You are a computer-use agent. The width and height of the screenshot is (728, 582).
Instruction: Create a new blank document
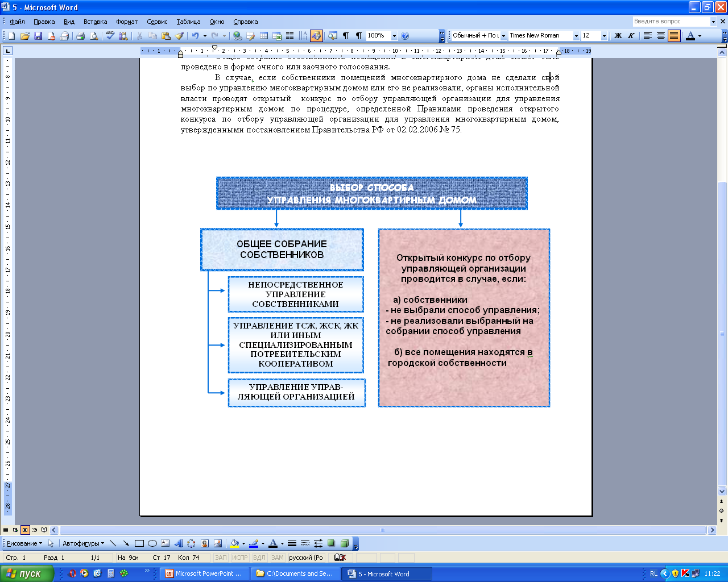point(11,35)
